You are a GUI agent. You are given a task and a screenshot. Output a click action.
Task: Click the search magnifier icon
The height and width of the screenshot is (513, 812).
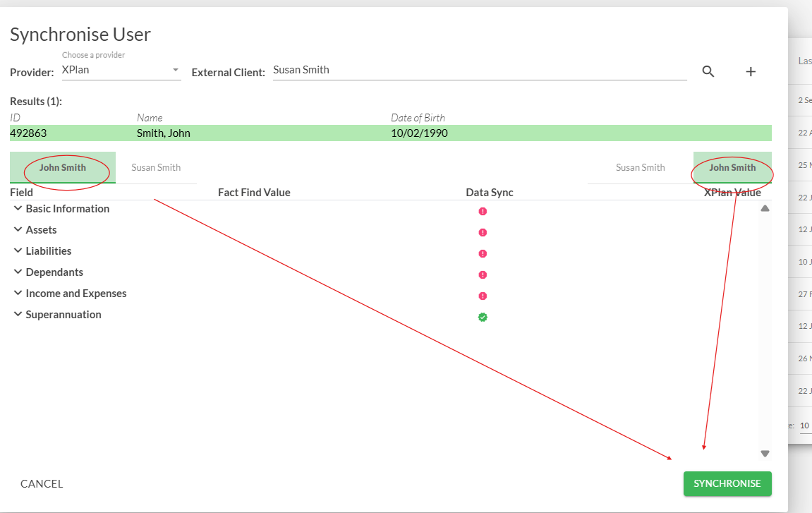(x=708, y=71)
